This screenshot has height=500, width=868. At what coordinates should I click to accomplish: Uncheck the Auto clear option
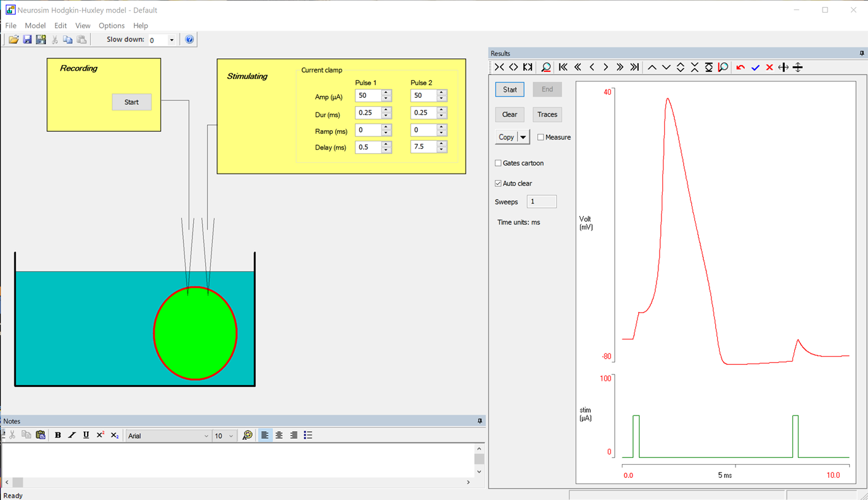[499, 184]
